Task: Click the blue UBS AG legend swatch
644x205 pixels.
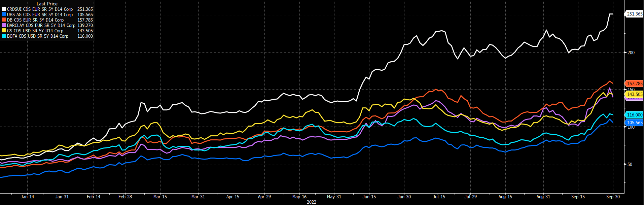Action: tap(4, 14)
